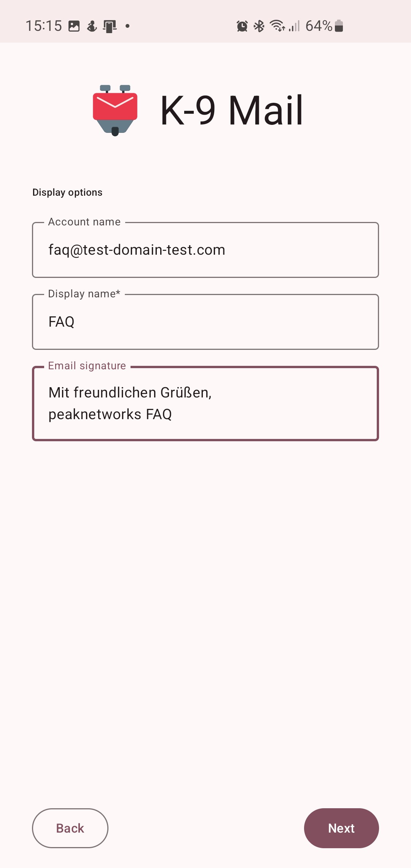This screenshot has height=868, width=411.
Task: Focus the Account name field
Action: (205, 250)
